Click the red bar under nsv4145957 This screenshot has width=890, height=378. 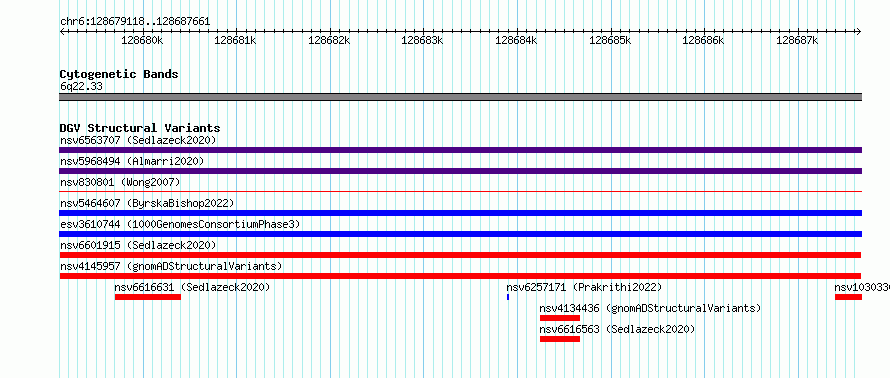coord(460,276)
